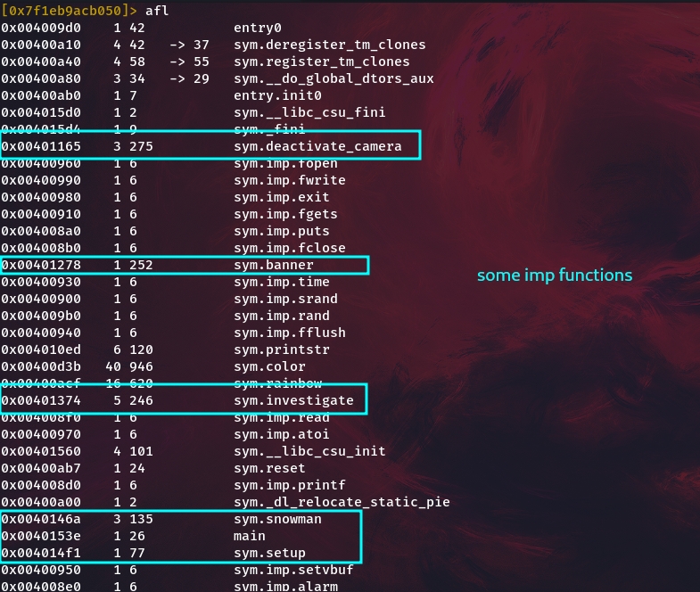Click the afl command at the prompt
Viewport: 700px width, 592px height.
click(x=157, y=11)
